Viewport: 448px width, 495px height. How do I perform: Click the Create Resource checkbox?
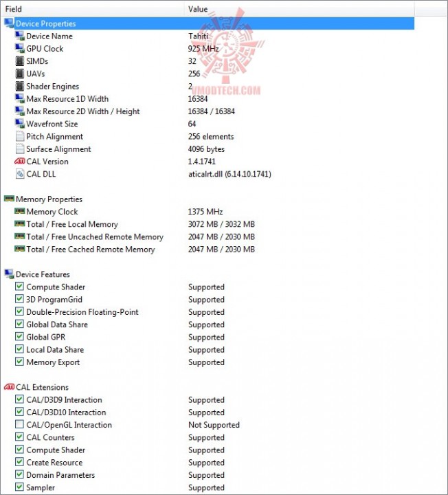pyautogui.click(x=19, y=462)
